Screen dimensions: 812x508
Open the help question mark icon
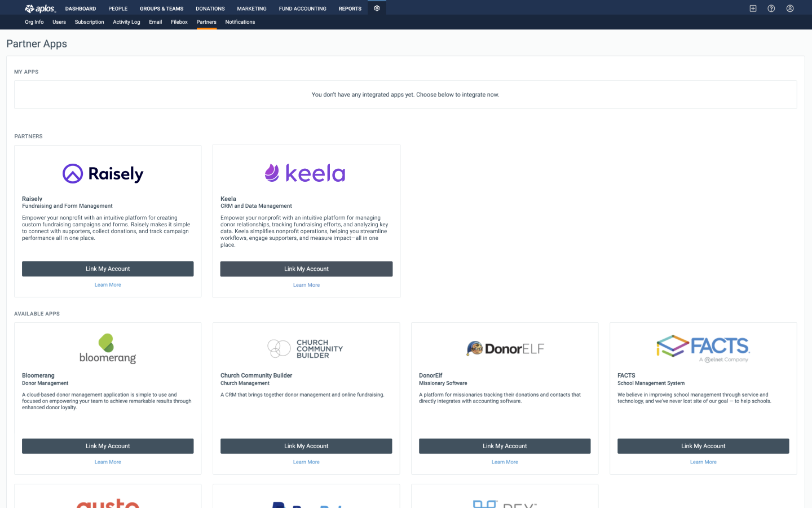click(x=771, y=8)
